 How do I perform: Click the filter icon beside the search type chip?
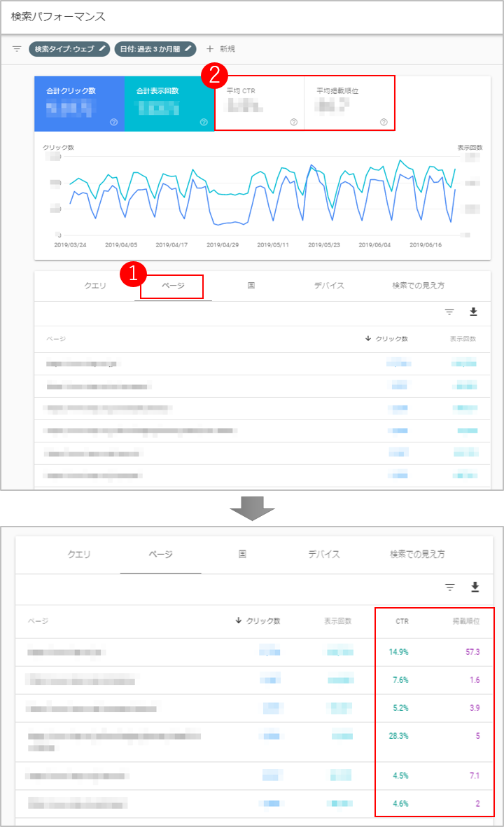(x=17, y=49)
